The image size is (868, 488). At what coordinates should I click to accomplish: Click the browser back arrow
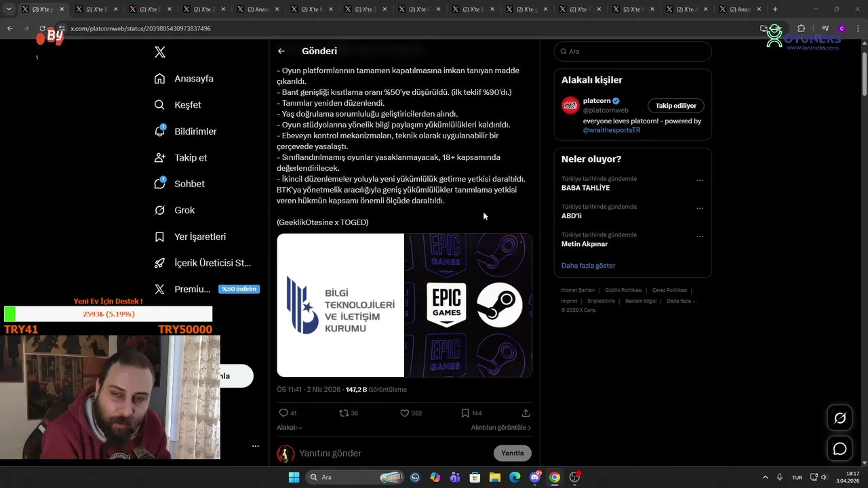pos(9,28)
